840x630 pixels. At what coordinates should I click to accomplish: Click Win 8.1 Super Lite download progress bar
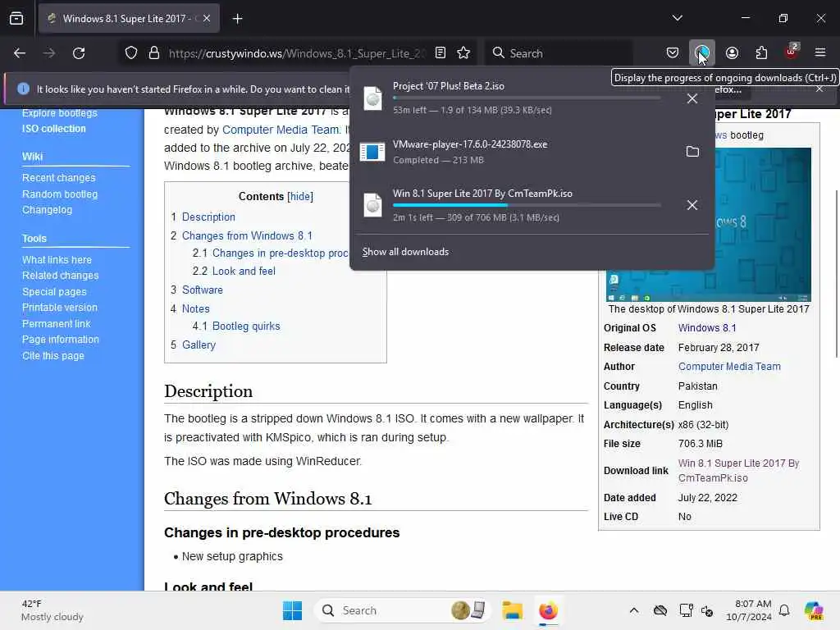pyautogui.click(x=527, y=205)
